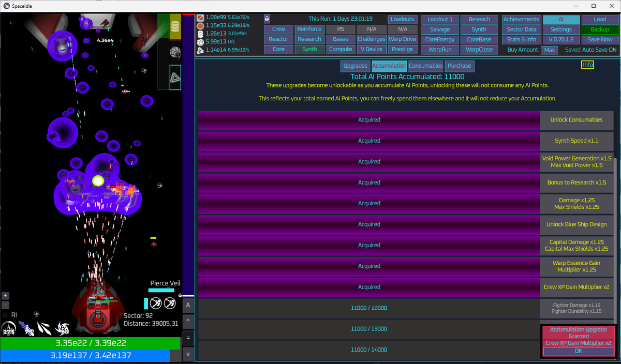The height and width of the screenshot is (364, 621).
Task: Click the up caret button on side strip
Action: click(188, 321)
